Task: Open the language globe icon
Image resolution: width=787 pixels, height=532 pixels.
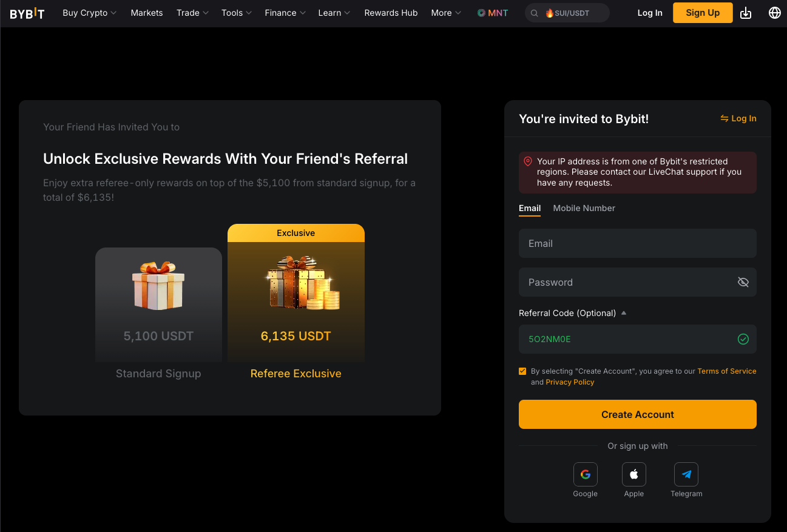Action: (774, 12)
